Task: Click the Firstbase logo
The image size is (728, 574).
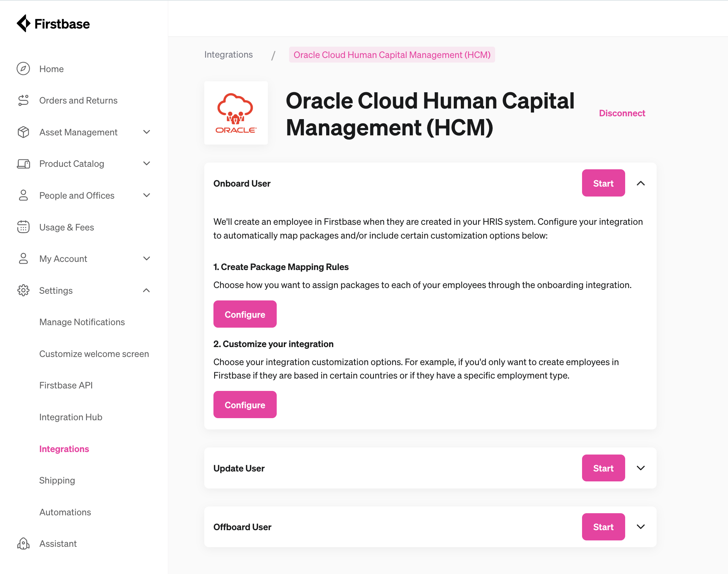Action: pyautogui.click(x=53, y=24)
